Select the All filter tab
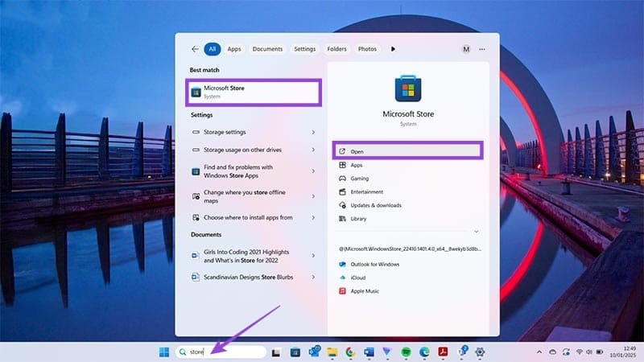644x362 pixels. [213, 49]
